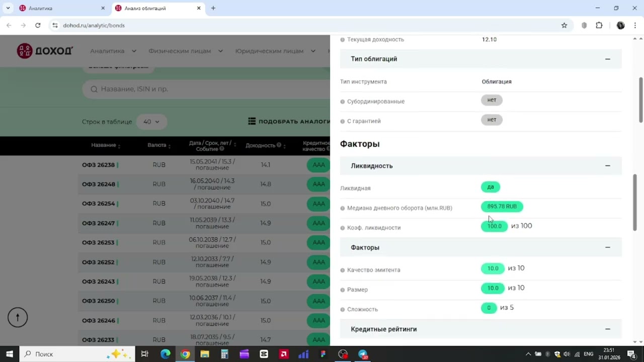The image size is (644, 362).
Task: Click the side panel's inner scrollbar
Action: [635, 203]
